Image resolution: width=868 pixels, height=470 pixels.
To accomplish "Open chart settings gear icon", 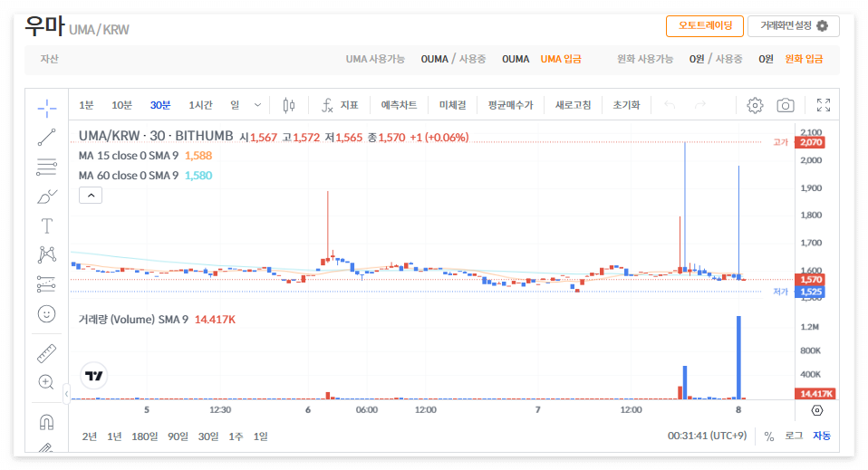I will (x=755, y=105).
